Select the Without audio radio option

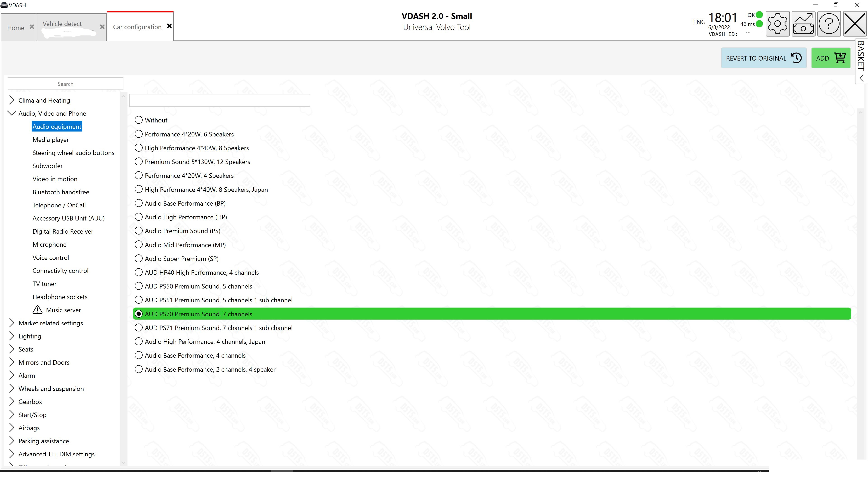tap(139, 120)
